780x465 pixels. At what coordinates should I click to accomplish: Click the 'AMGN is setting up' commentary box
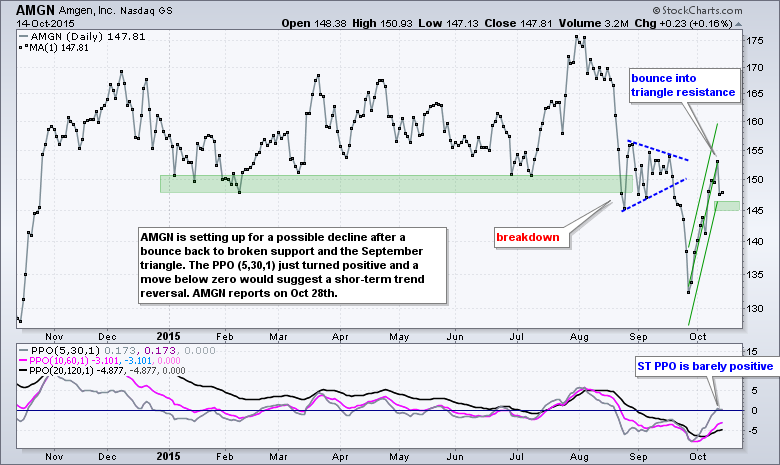pos(292,265)
